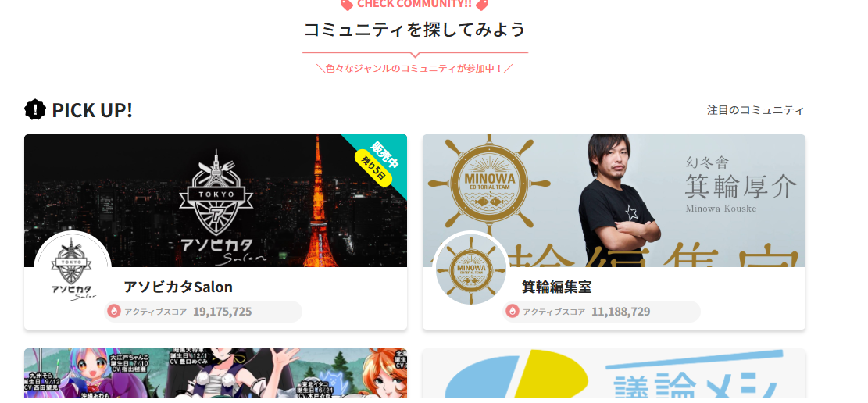This screenshot has height=403, width=868.
Task: Open the 注目のコミュニティ link
Action: (x=755, y=110)
